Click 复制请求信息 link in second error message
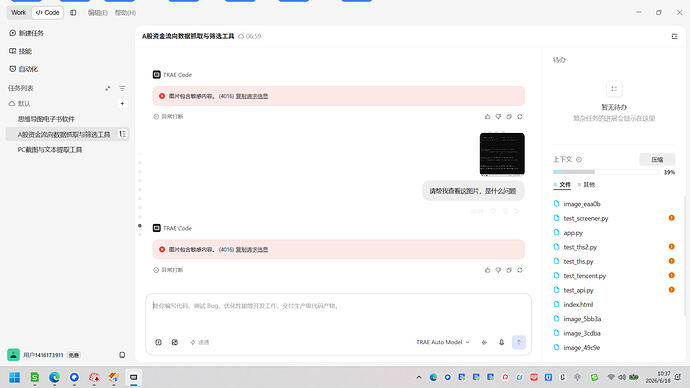The image size is (690, 388). coord(252,249)
